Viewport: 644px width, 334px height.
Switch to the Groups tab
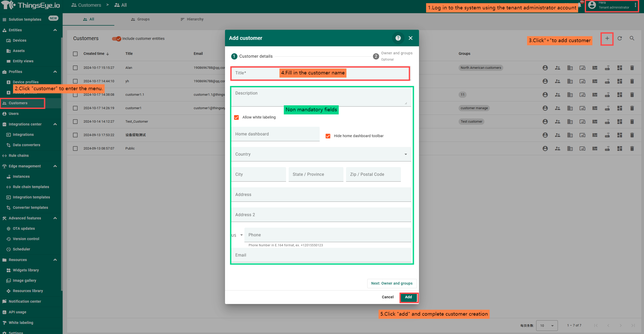point(140,19)
